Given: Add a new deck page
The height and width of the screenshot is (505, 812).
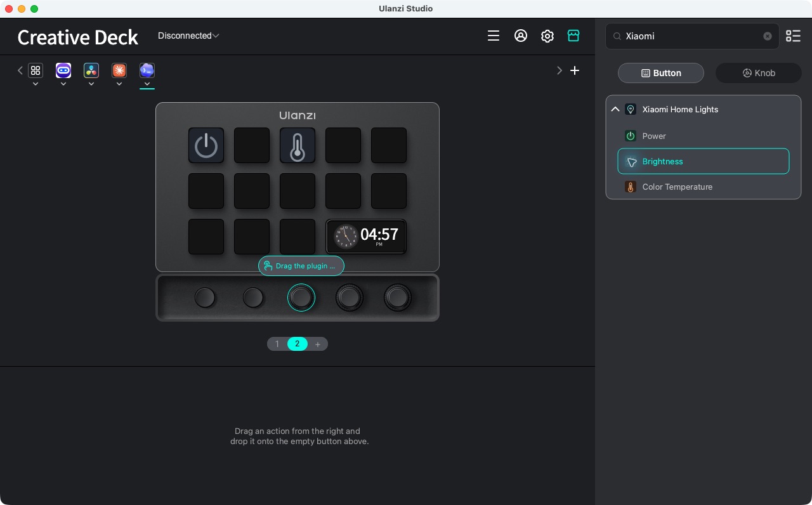Looking at the screenshot, I should (x=318, y=344).
